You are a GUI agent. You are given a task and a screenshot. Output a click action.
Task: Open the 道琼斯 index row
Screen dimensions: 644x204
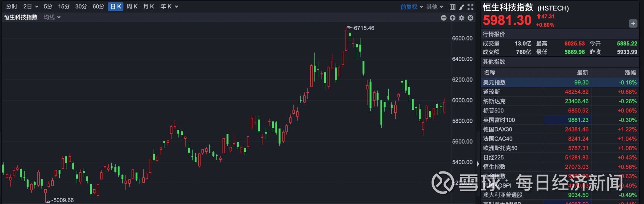tap(560, 92)
